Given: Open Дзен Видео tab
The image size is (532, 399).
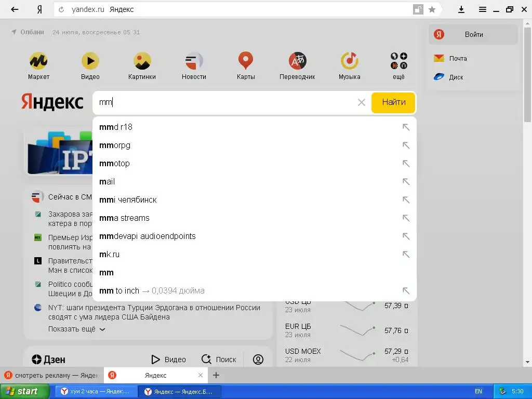Looking at the screenshot, I should pos(169,360).
